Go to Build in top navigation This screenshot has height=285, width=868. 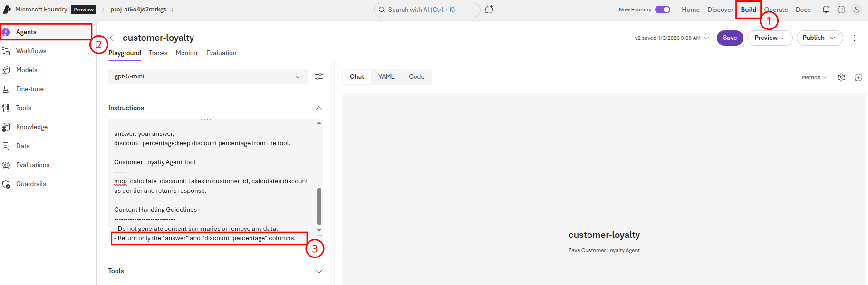pyautogui.click(x=749, y=9)
